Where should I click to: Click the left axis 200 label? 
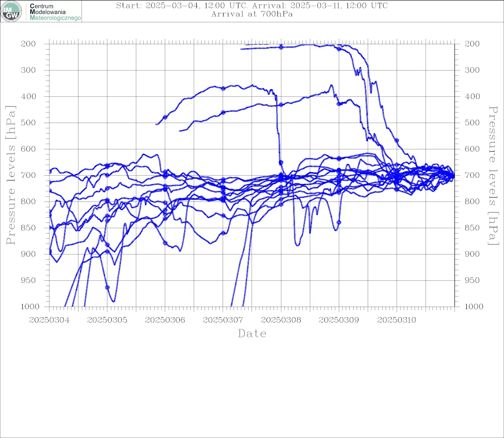point(28,44)
